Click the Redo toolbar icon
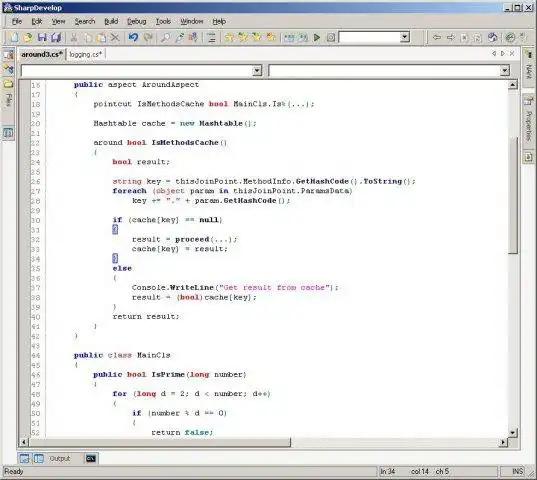 [148, 37]
